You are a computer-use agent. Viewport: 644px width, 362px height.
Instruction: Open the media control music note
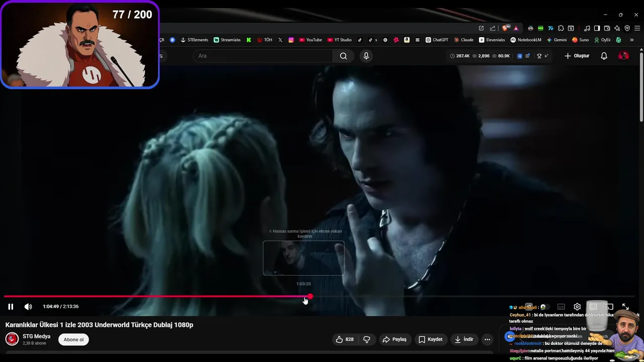pyautogui.click(x=587, y=28)
